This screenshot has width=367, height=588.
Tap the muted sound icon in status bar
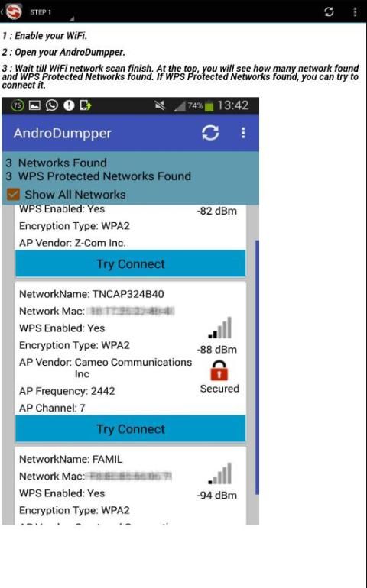[160, 106]
